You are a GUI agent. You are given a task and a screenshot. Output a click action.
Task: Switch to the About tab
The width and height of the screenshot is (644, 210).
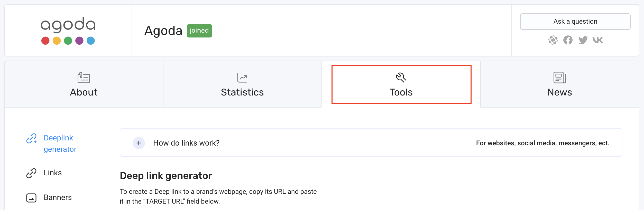[84, 84]
